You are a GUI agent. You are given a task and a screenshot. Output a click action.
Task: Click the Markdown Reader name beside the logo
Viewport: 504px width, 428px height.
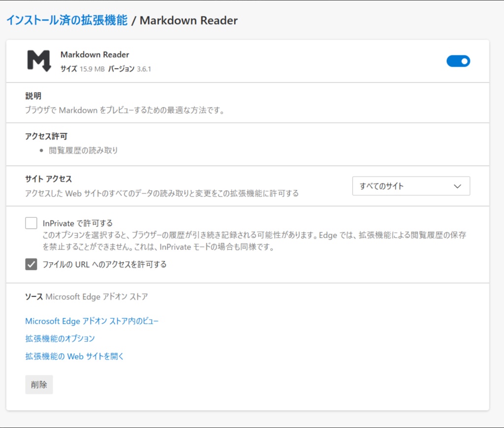95,55
